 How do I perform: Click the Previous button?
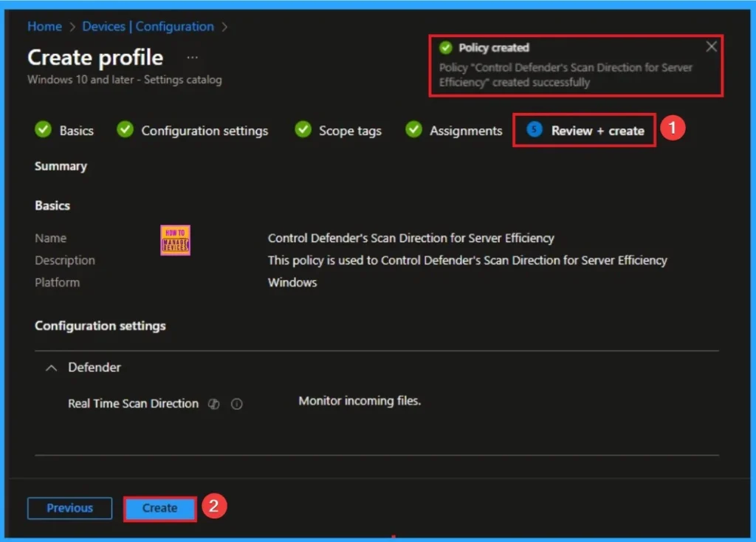(69, 508)
